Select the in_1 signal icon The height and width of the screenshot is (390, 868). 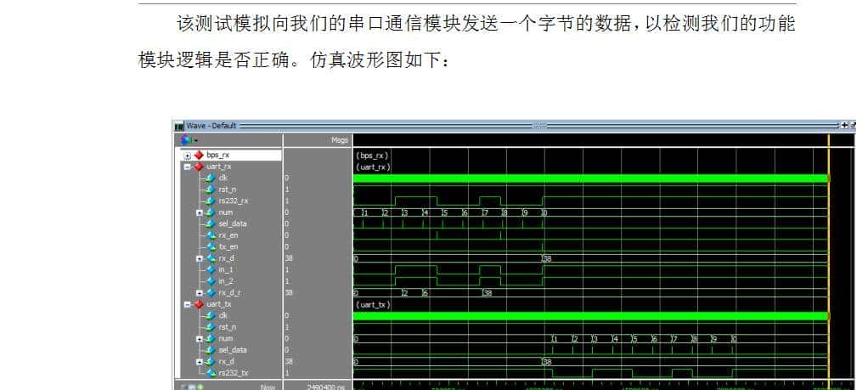[211, 270]
